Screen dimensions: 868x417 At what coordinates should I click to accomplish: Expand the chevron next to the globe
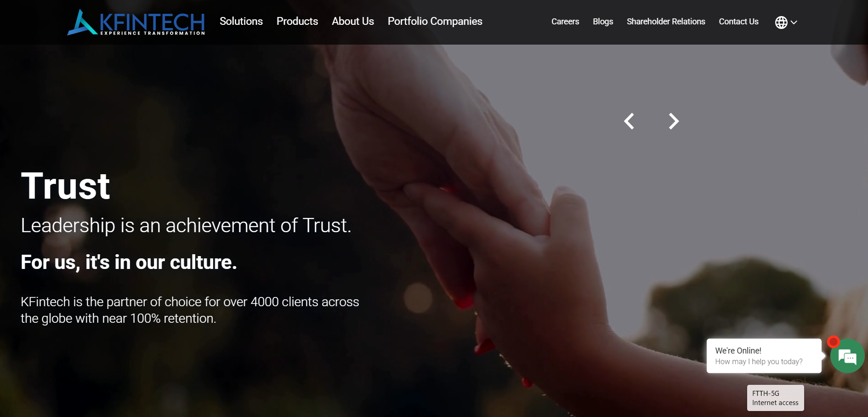794,22
